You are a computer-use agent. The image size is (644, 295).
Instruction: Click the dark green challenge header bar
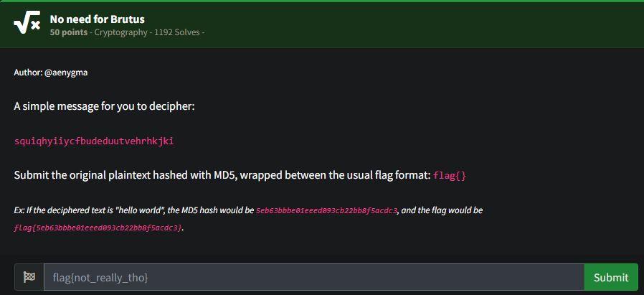(x=322, y=24)
